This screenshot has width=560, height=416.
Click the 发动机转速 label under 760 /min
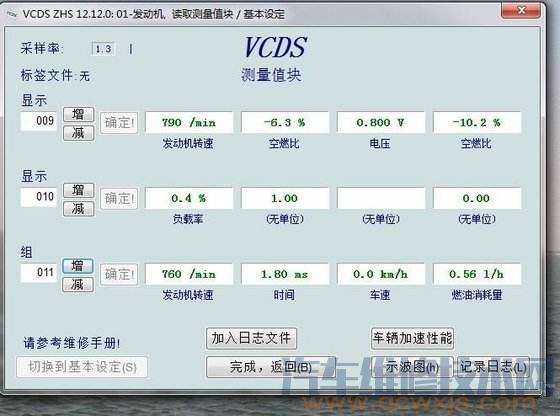point(188,295)
